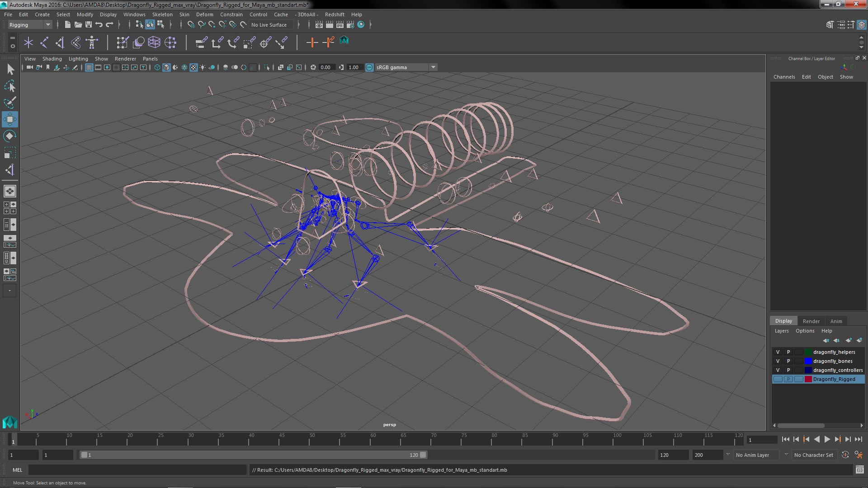Open the No Character Set dropdown
Screen dimensions: 868x488
pyautogui.click(x=814, y=455)
